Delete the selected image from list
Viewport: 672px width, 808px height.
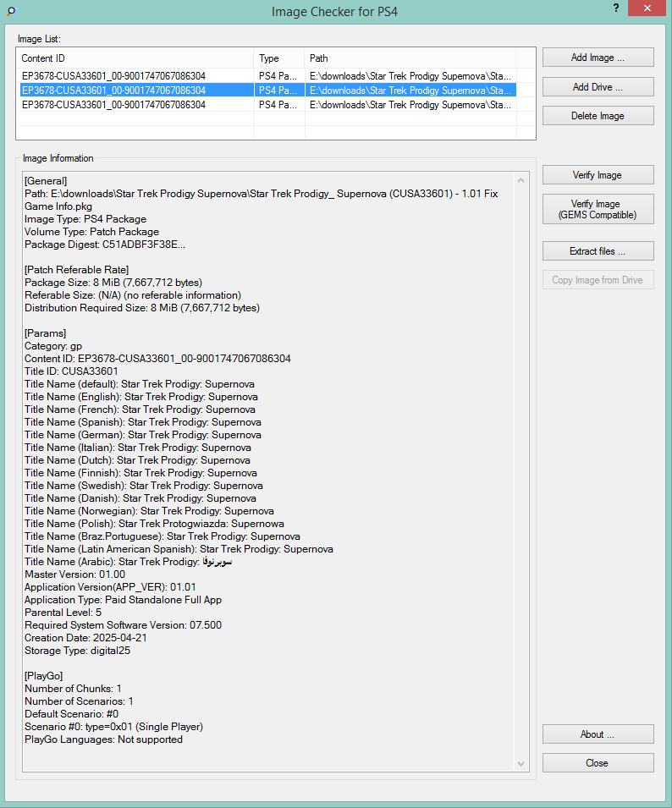click(x=598, y=115)
